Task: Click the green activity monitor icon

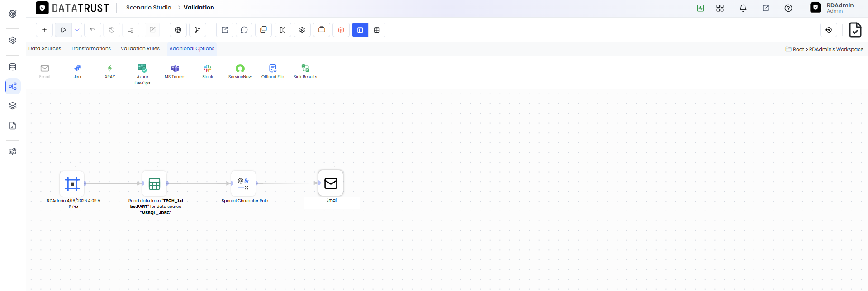Action: click(701, 8)
